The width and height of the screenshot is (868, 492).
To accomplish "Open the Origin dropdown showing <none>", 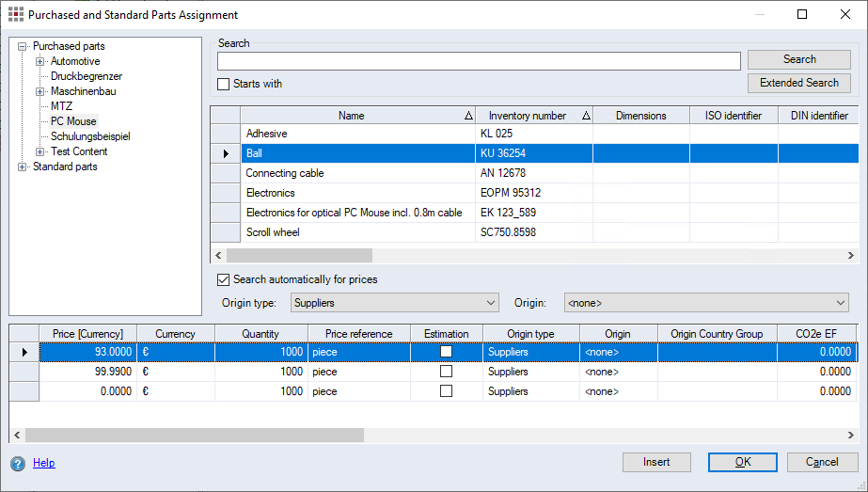I will pyautogui.click(x=705, y=303).
